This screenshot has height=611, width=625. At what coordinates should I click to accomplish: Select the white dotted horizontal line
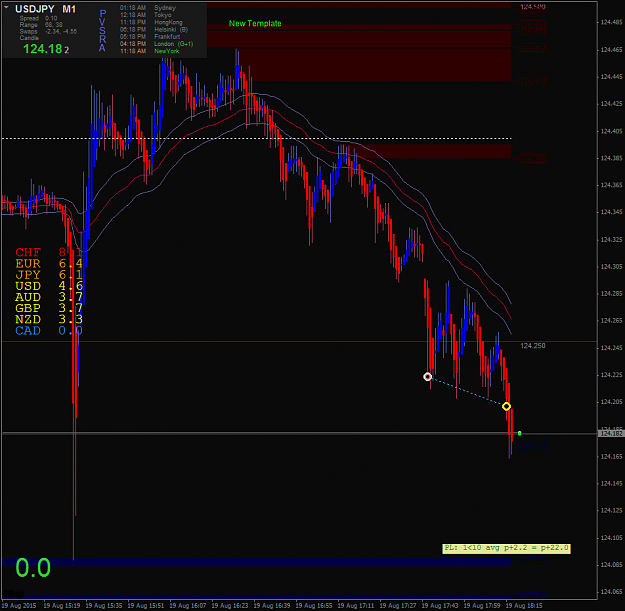pyautogui.click(x=257, y=139)
